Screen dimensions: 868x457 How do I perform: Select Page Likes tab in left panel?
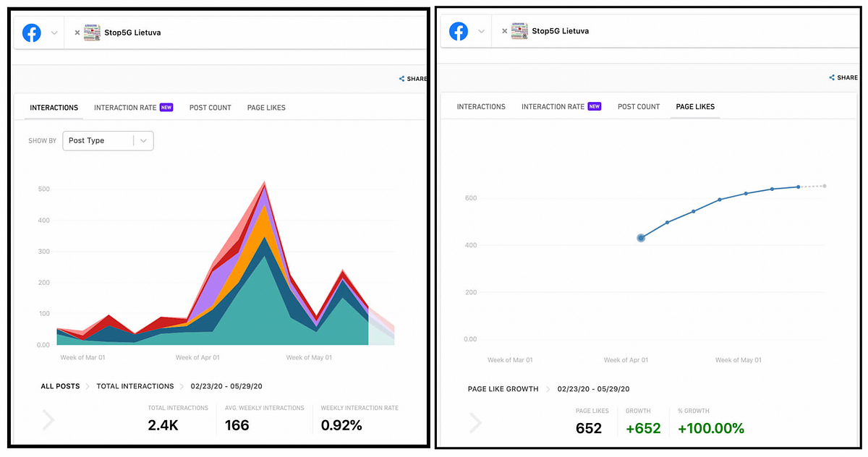[266, 107]
